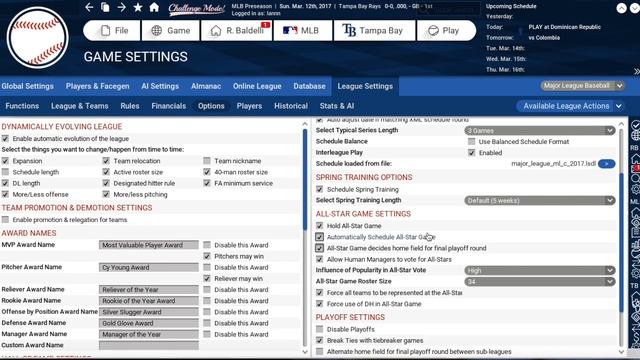Toggle Interleague Play Enabled checkbox
Image resolution: width=640 pixels, height=360 pixels.
pyautogui.click(x=471, y=153)
